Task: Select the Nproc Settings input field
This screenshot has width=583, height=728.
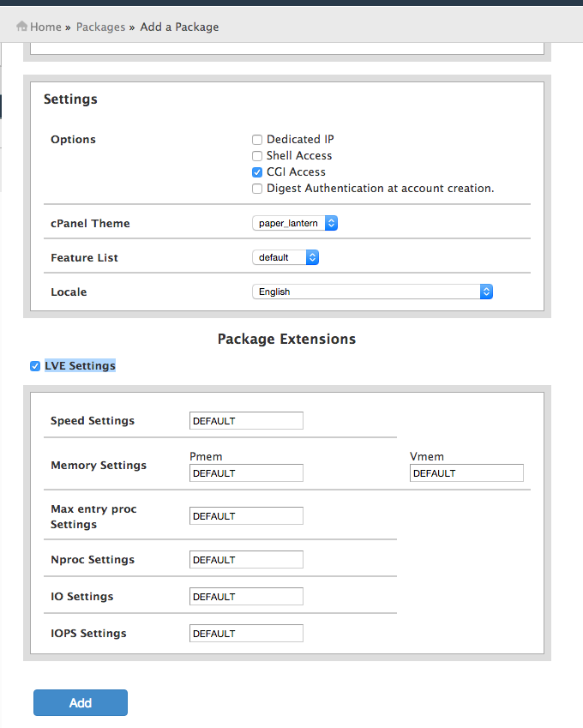Action: (x=246, y=559)
